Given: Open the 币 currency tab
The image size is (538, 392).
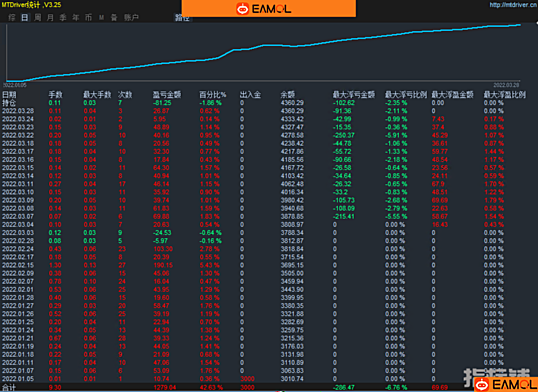Looking at the screenshot, I should 88,17.
